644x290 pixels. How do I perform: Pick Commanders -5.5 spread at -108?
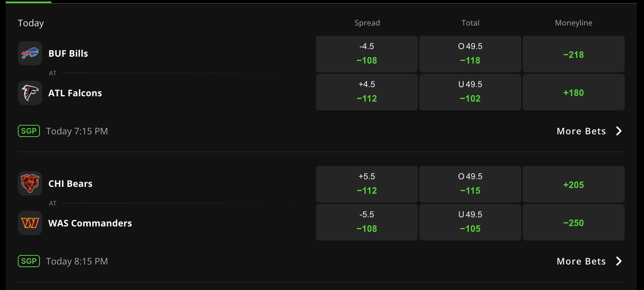pyautogui.click(x=367, y=222)
